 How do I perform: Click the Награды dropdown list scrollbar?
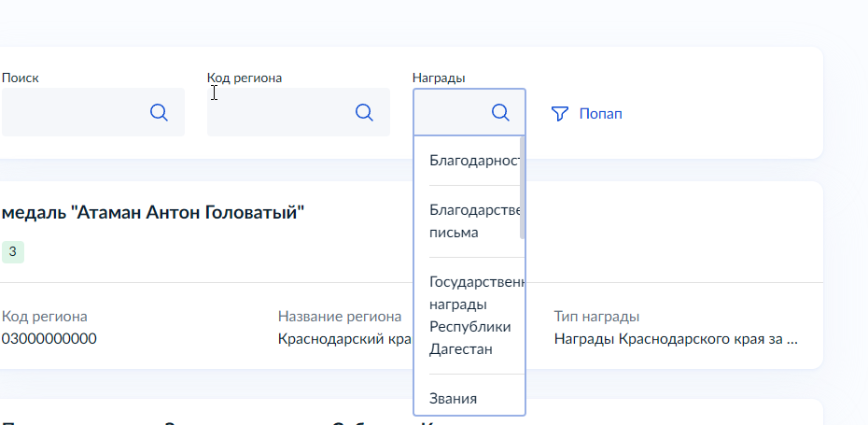coord(523,187)
